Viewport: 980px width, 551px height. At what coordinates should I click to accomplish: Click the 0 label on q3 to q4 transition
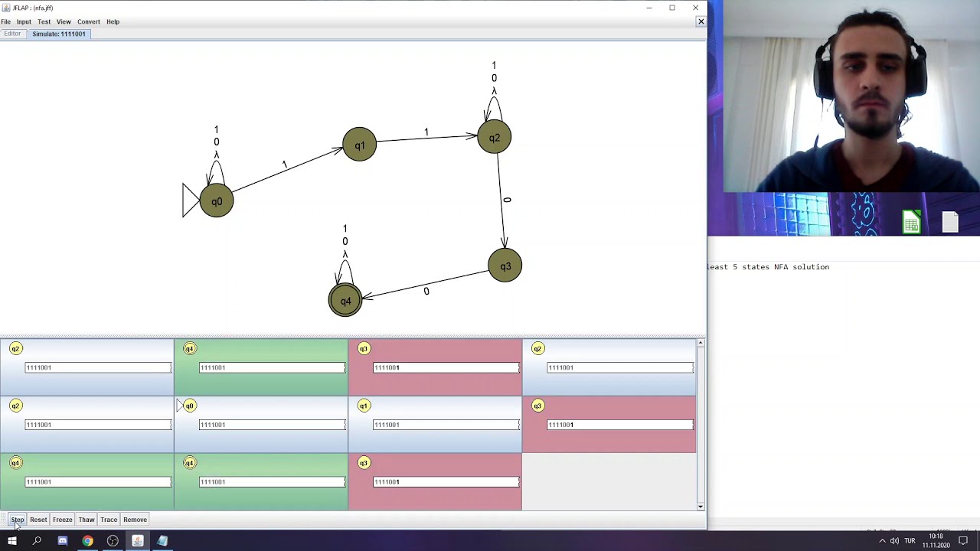pos(426,292)
